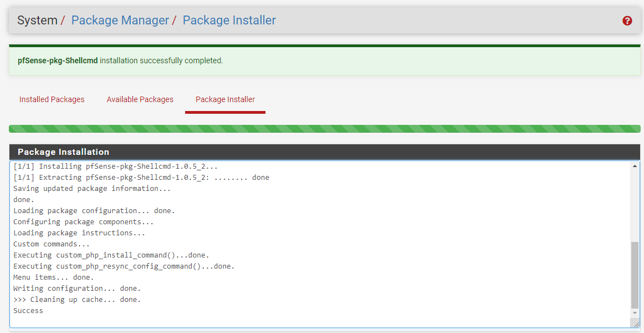Click the Executing custom_php_install_command log line

111,255
